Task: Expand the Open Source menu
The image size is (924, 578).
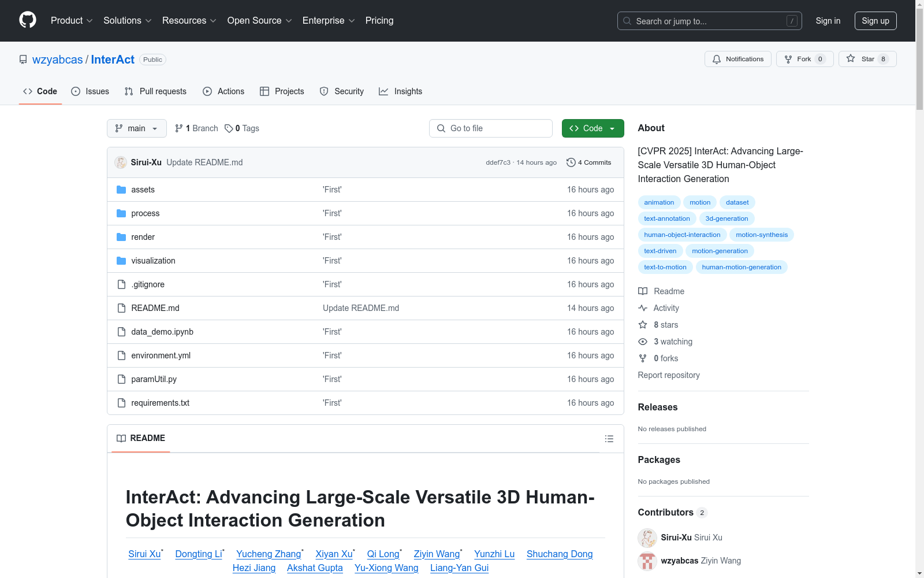Action: pos(260,21)
